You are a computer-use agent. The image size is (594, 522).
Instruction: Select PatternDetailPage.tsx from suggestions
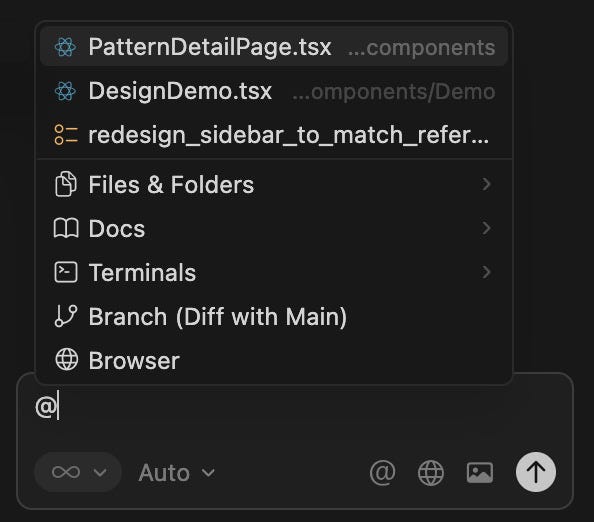click(274, 47)
